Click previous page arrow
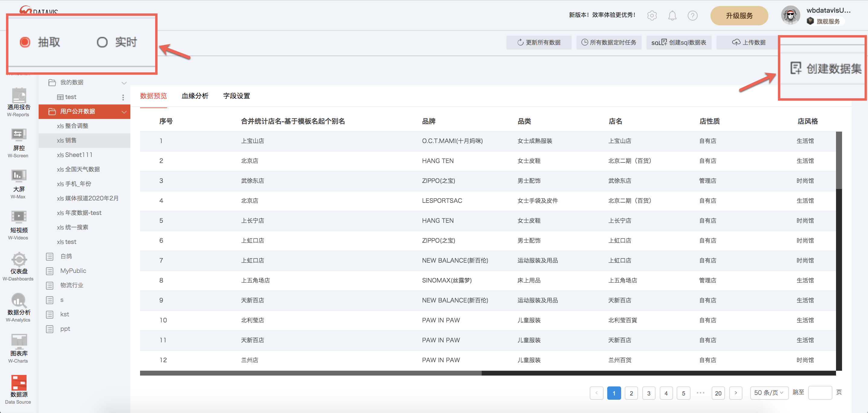 (x=596, y=393)
